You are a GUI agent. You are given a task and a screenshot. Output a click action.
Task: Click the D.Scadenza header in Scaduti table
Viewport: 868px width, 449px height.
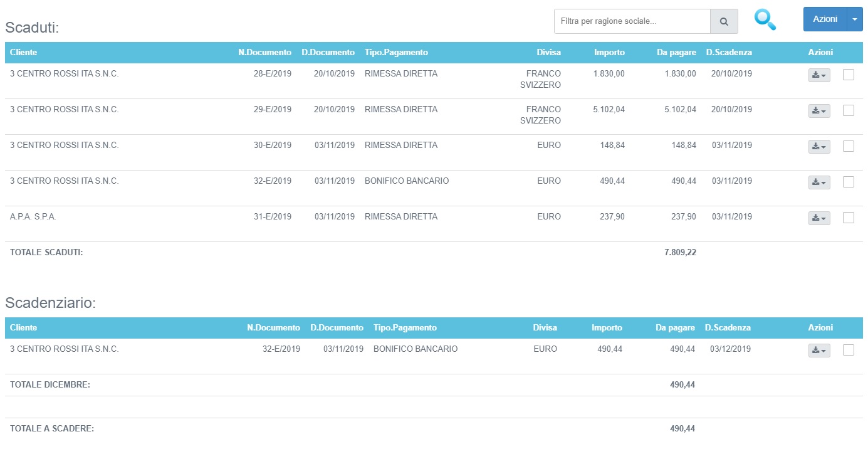728,53
